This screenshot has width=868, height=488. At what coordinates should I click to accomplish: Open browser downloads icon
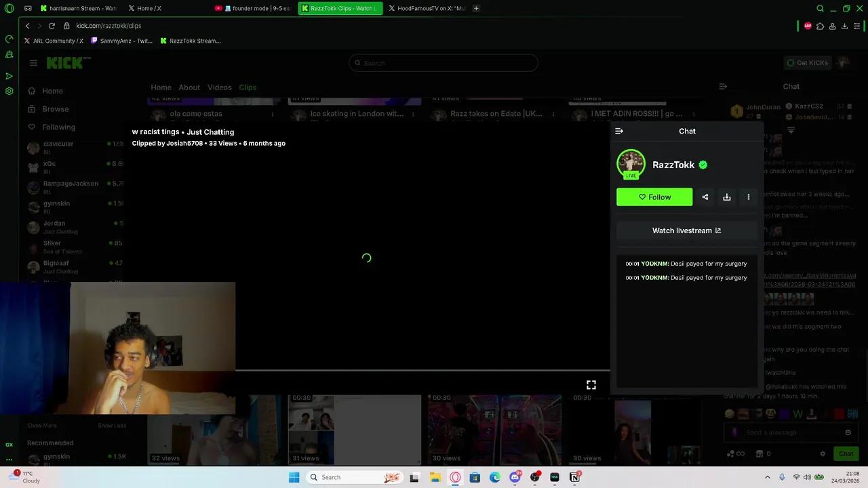click(x=844, y=26)
